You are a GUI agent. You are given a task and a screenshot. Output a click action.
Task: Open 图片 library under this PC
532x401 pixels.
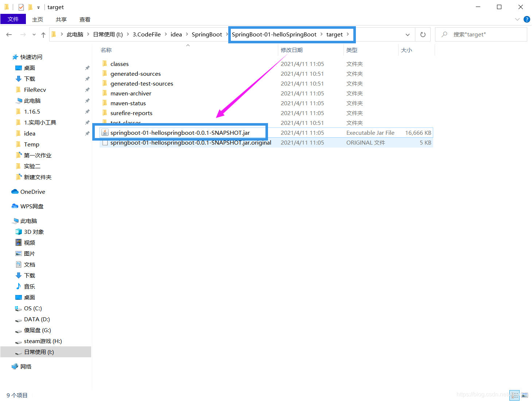coord(30,254)
